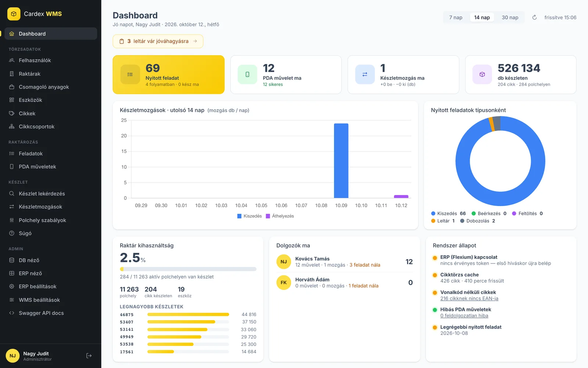This screenshot has width=588, height=368.
Task: Open Felhasználók in the sidebar
Action: point(51,60)
